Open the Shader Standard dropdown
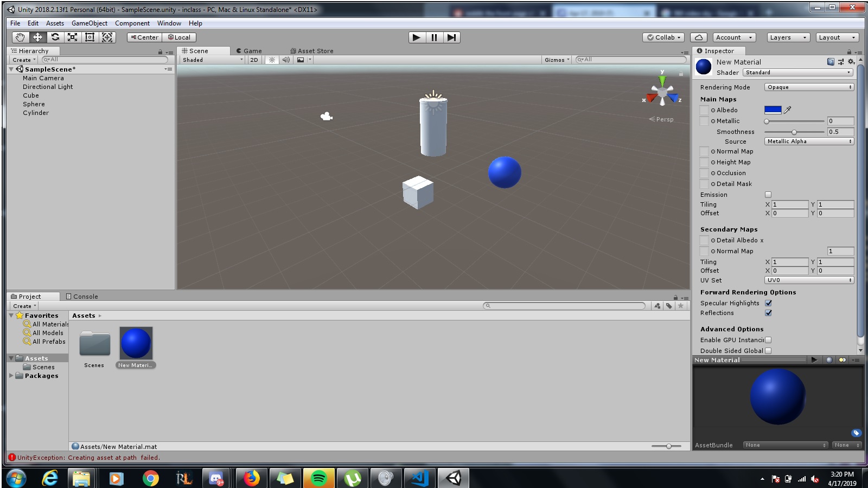 pyautogui.click(x=797, y=73)
